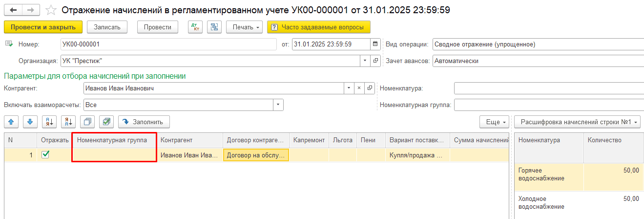Click the Пени column header
644x219 pixels.
(371, 140)
